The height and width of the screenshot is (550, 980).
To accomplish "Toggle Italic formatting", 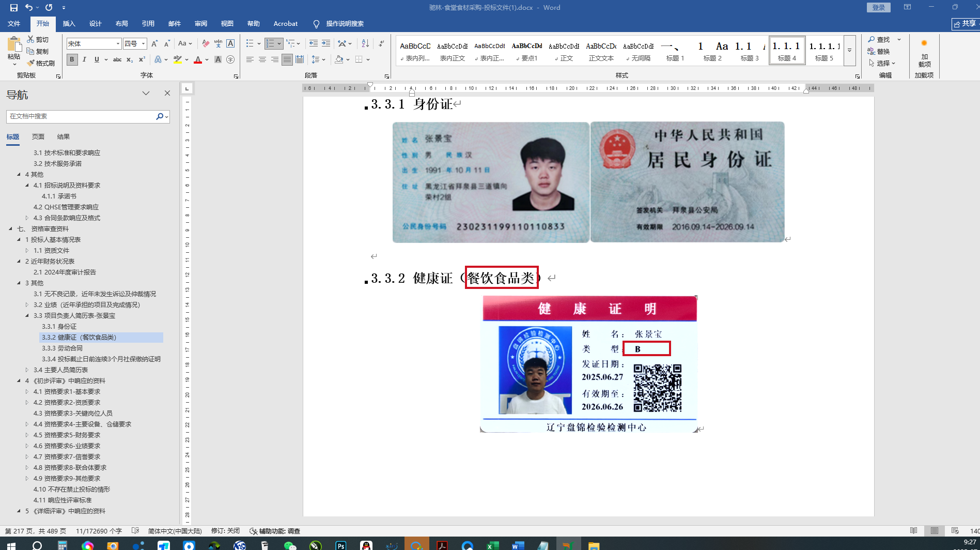I will point(84,60).
